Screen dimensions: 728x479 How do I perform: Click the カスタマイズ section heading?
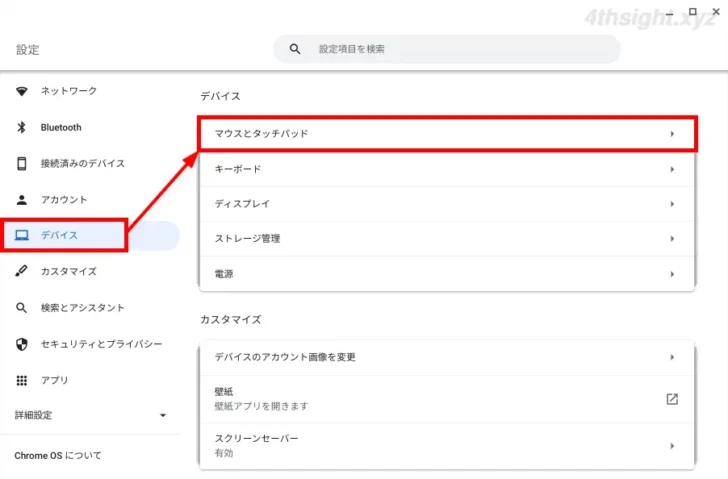tap(230, 319)
